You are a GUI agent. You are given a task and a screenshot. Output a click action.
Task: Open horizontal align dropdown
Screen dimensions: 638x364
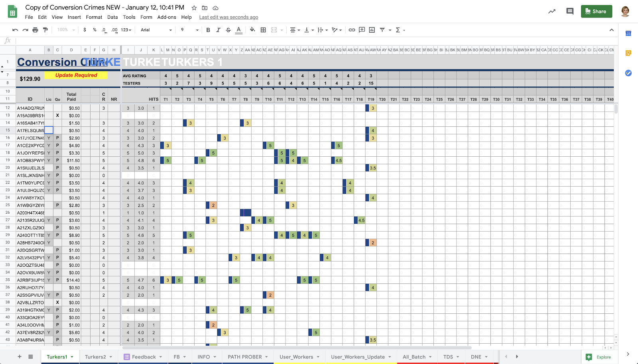(295, 30)
